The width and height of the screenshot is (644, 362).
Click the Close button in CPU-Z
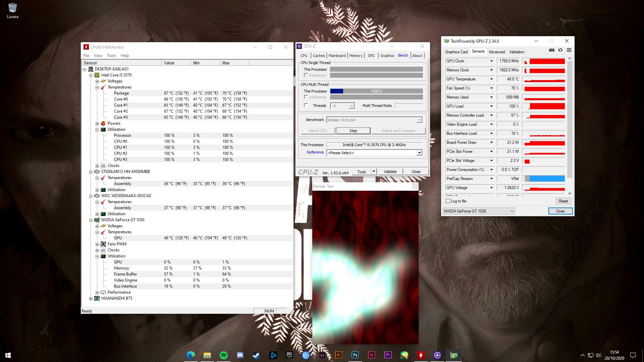pyautogui.click(x=416, y=172)
